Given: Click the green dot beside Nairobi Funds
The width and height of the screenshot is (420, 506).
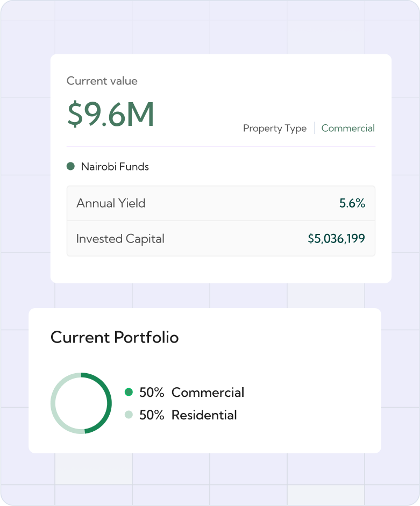Looking at the screenshot, I should coord(70,167).
